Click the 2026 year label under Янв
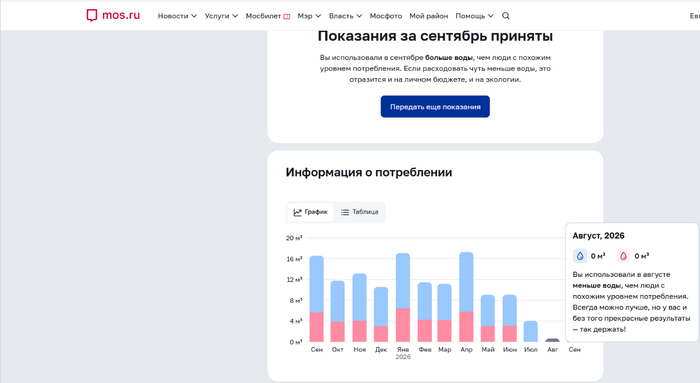The image size is (700, 383). (x=403, y=357)
